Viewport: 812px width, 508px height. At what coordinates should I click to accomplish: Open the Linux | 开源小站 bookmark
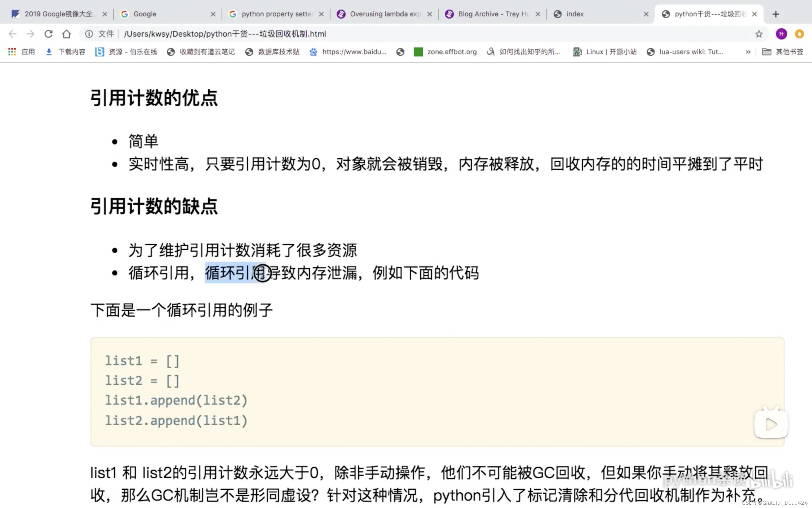click(605, 52)
